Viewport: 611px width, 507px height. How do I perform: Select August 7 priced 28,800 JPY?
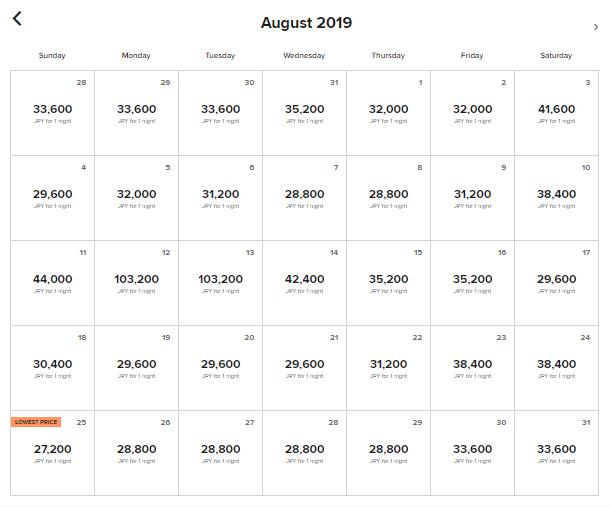pyautogui.click(x=304, y=198)
